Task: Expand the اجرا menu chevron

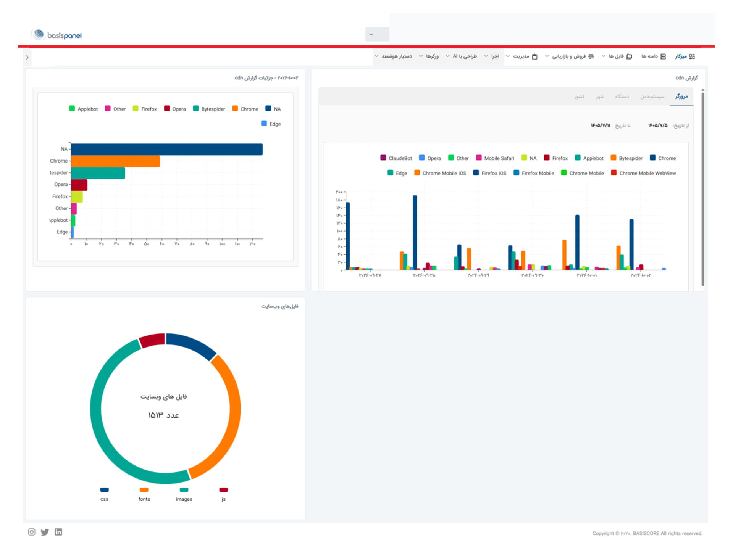Action: 486,56
